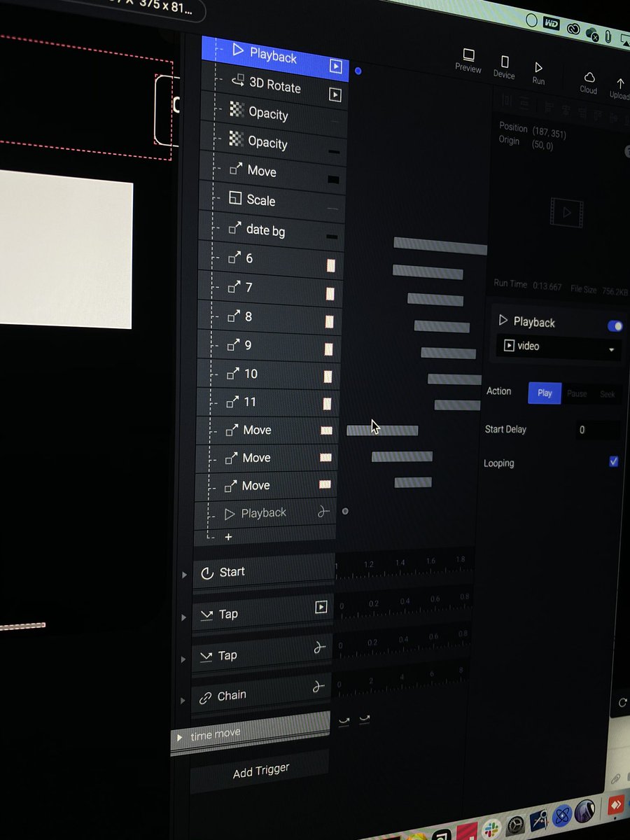This screenshot has height=840, width=630.
Task: Expand the Tap trigger with component icon
Action: tap(184, 659)
